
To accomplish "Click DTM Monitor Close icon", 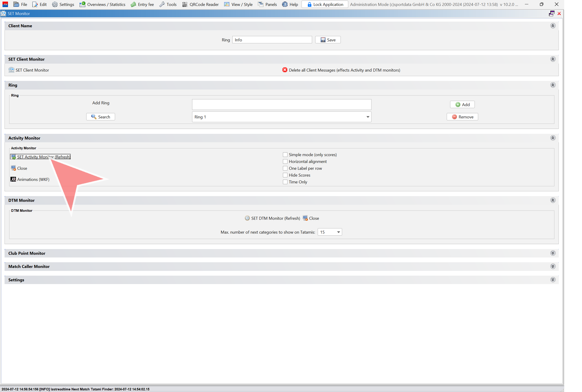I will [305, 218].
